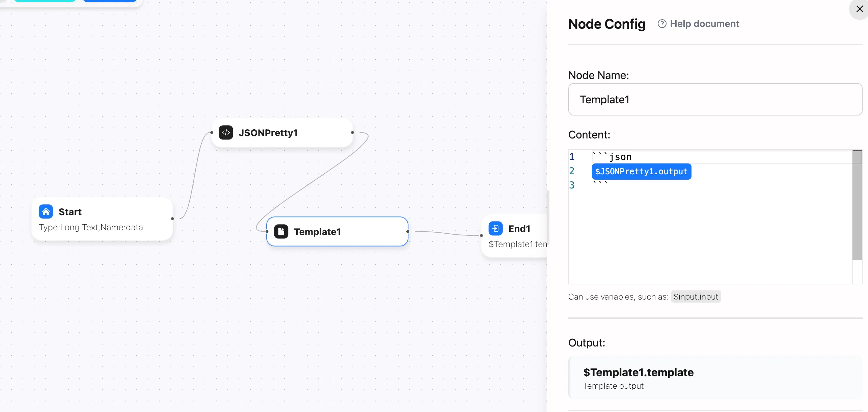Click the $Template1.template output label
Viewport: 868px width, 412px height.
[638, 372]
